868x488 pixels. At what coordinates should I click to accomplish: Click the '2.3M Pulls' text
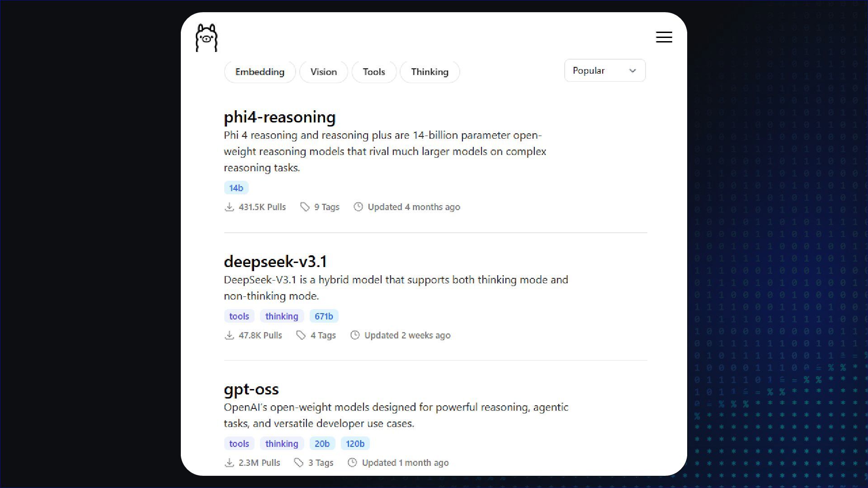259,463
